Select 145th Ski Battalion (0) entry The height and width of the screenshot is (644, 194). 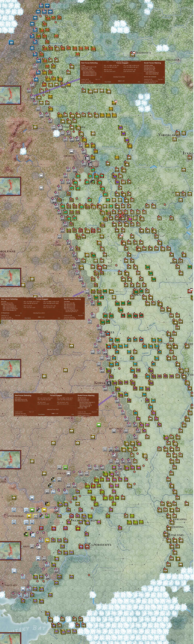(x=85, y=406)
